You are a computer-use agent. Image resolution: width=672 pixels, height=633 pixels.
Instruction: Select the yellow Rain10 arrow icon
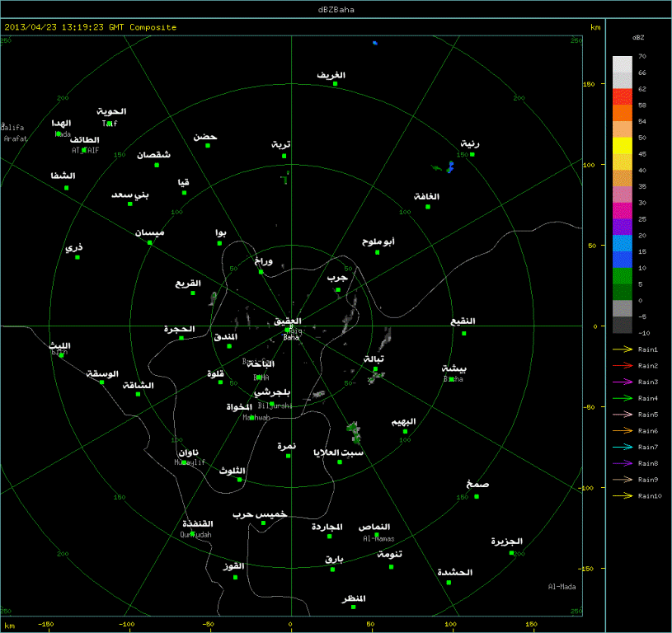[623, 496]
